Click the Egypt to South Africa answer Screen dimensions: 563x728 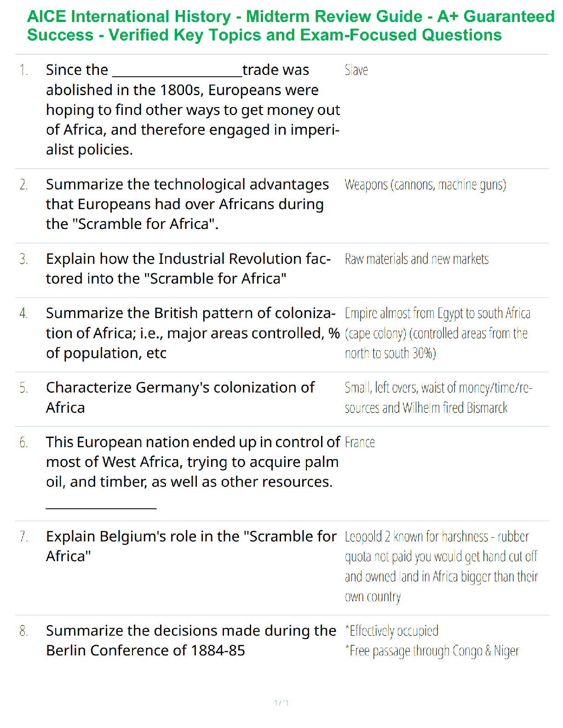pos(437,333)
